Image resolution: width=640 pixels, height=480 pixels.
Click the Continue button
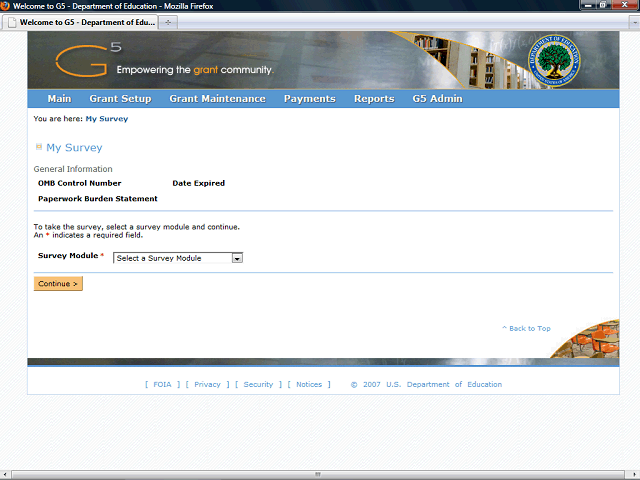pyautogui.click(x=58, y=284)
